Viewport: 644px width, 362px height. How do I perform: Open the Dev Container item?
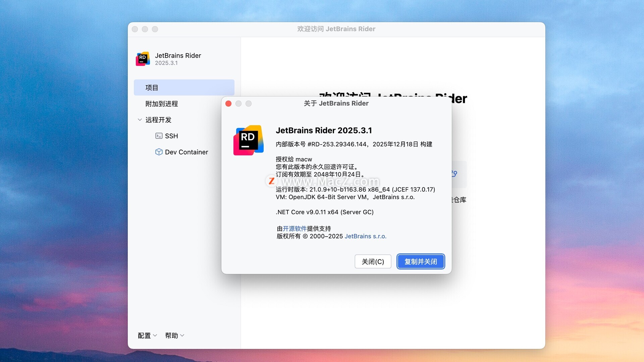click(x=186, y=152)
